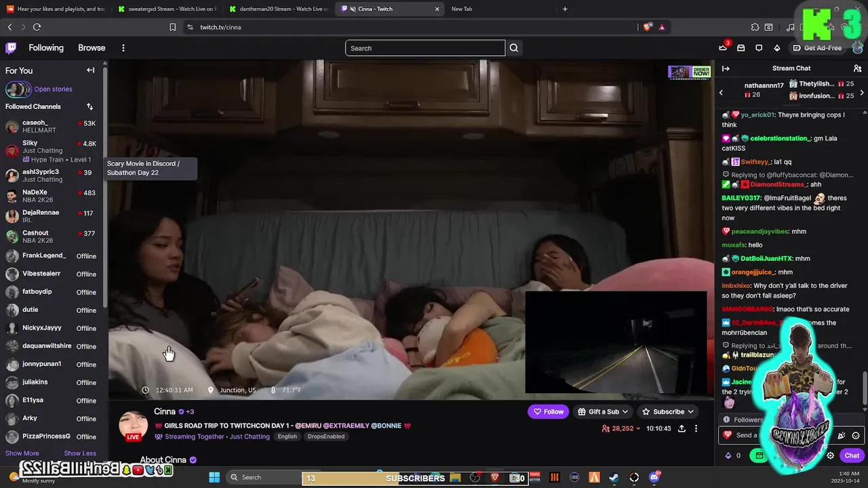868x488 pixels.
Task: Open Discord from the taskbar
Action: point(654,477)
